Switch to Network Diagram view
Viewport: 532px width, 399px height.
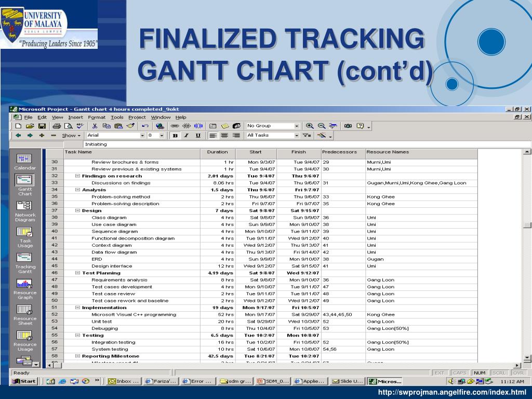[25, 211]
